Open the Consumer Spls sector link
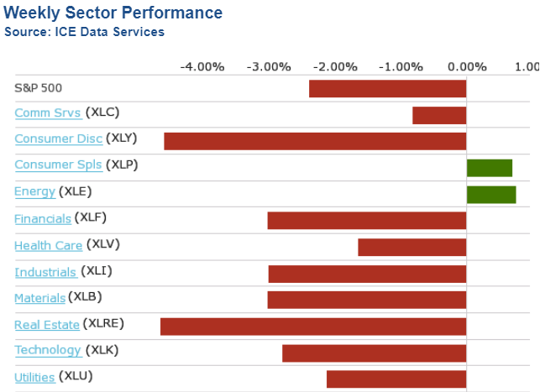540x392 pixels. pos(58,165)
